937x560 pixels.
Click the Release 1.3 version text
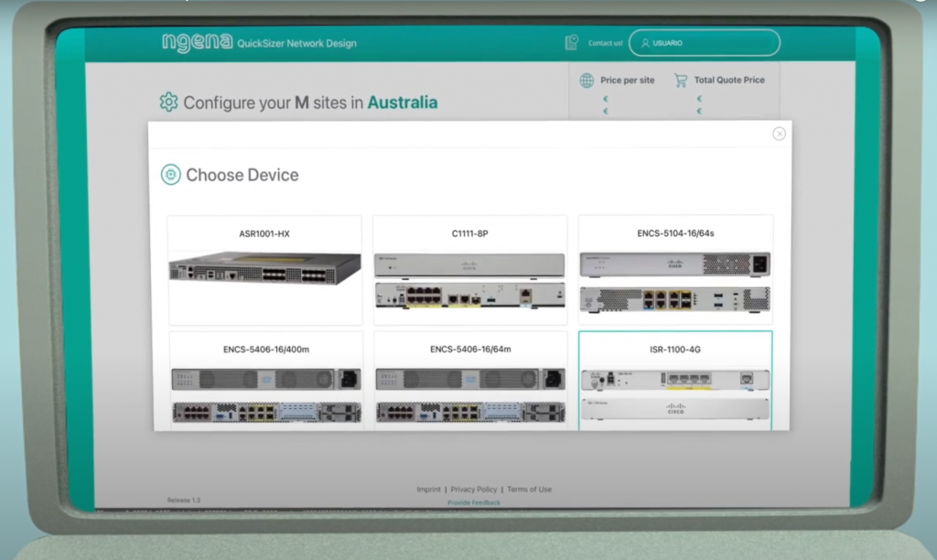pyautogui.click(x=183, y=501)
